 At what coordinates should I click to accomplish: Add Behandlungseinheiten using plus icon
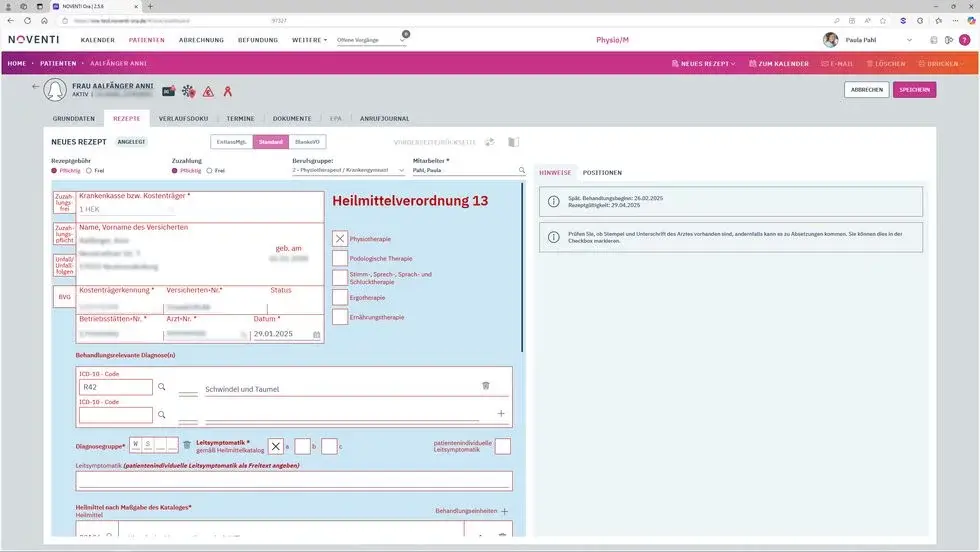click(x=505, y=511)
